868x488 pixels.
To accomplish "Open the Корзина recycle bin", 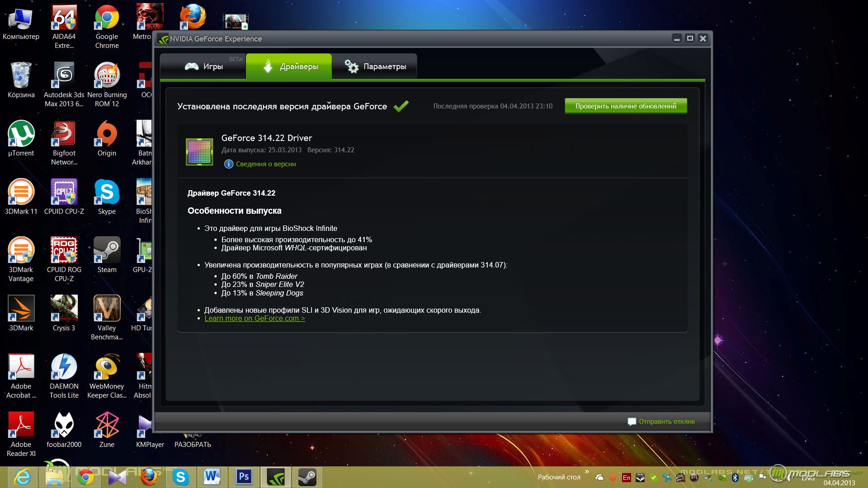I will [21, 80].
